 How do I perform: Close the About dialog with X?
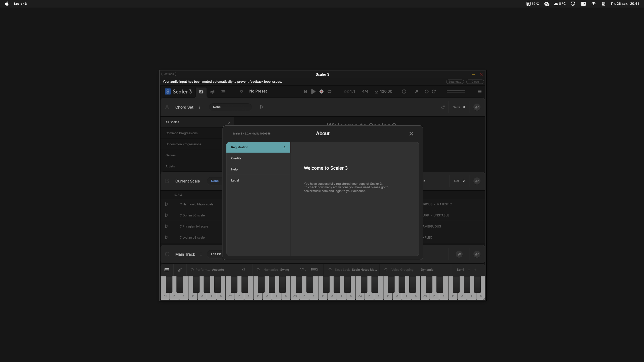(x=411, y=134)
